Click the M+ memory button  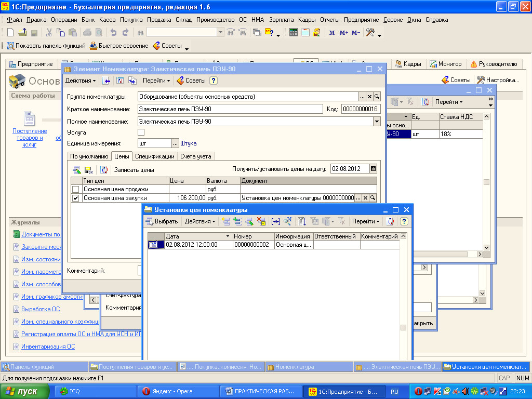click(x=344, y=33)
